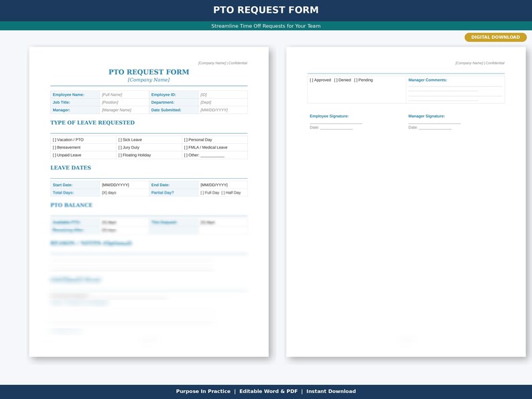532x399 pixels.
Task: Check the Personal Day box
Action: click(186, 140)
